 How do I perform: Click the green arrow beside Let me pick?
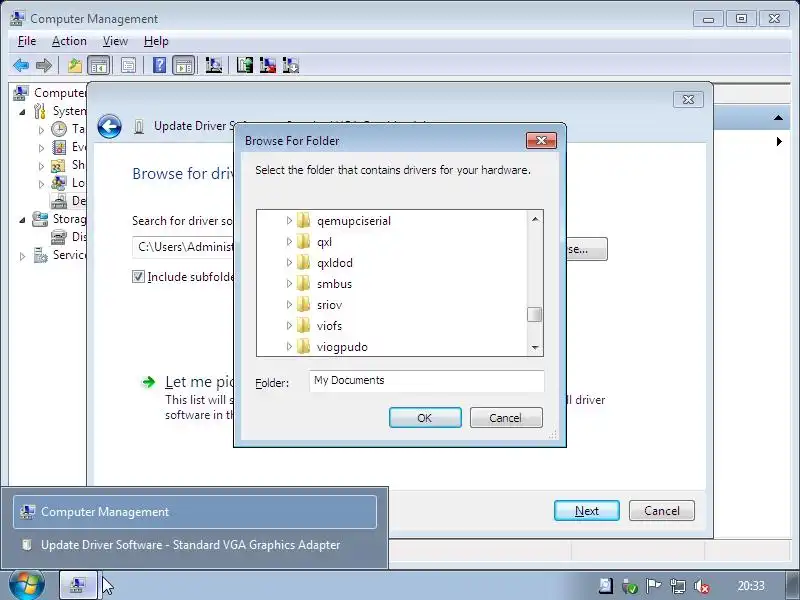point(148,382)
